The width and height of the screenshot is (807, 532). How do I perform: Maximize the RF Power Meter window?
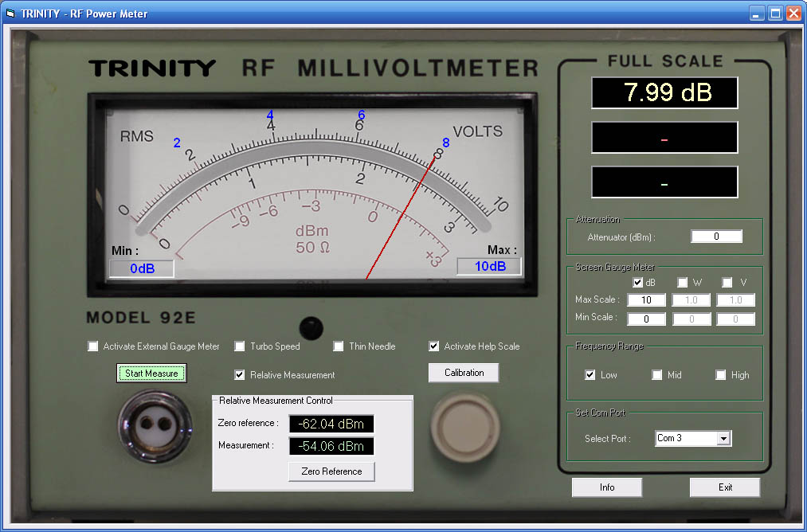pos(775,14)
